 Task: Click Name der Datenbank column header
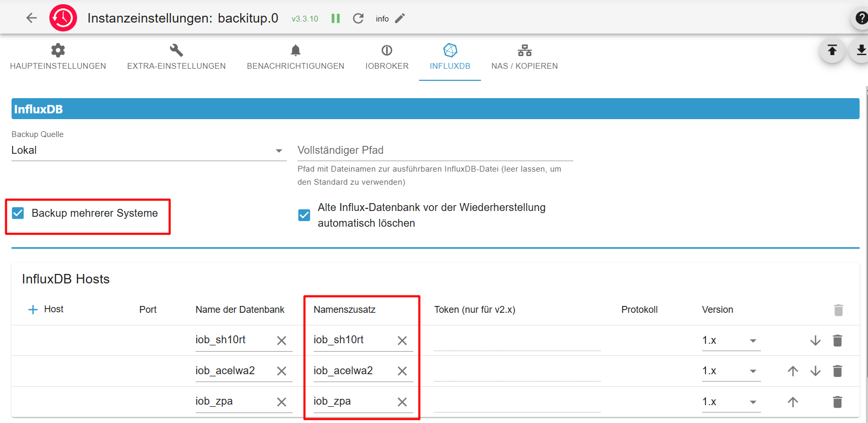point(240,310)
